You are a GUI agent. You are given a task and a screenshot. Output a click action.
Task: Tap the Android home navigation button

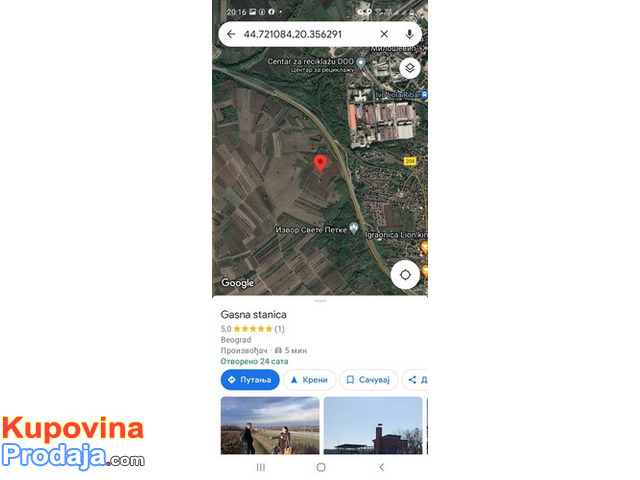[x=321, y=467]
